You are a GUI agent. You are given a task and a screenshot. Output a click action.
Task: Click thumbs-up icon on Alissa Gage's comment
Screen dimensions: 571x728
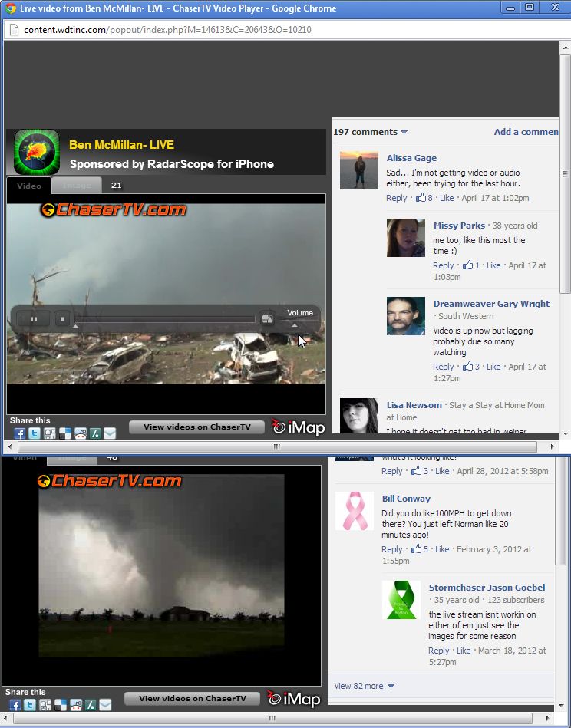click(x=421, y=197)
